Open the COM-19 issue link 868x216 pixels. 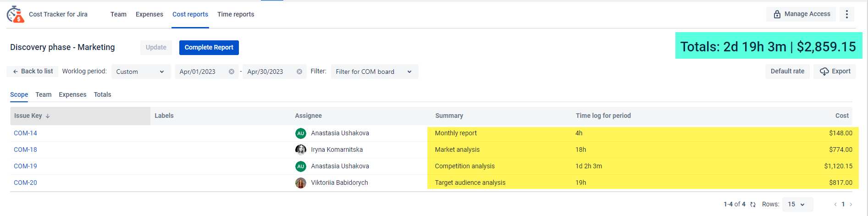tap(25, 166)
